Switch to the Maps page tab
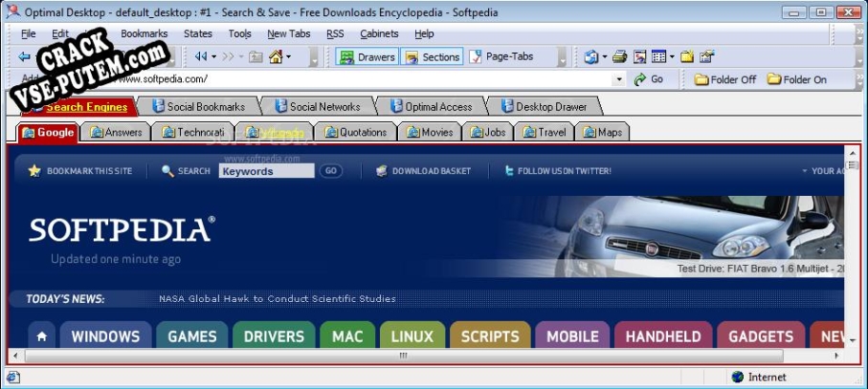 602,132
